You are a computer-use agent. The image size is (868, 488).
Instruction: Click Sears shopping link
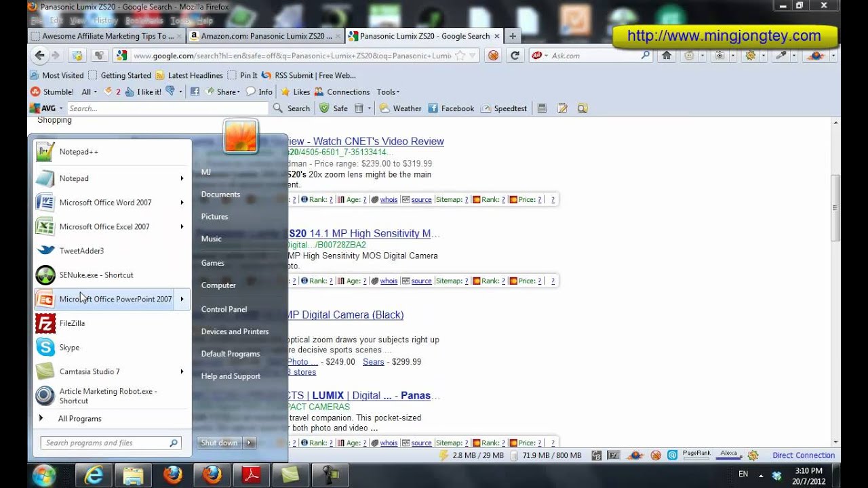(374, 362)
